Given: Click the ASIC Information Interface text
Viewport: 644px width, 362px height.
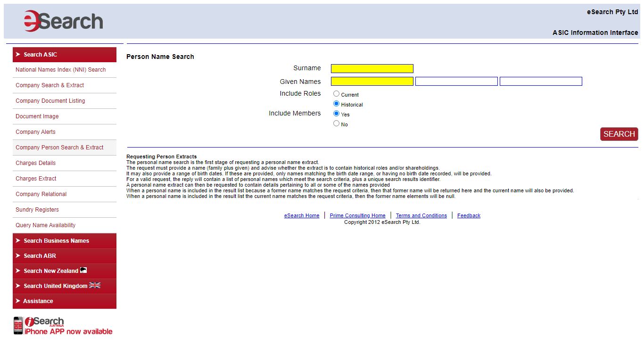Looking at the screenshot, I should (595, 33).
